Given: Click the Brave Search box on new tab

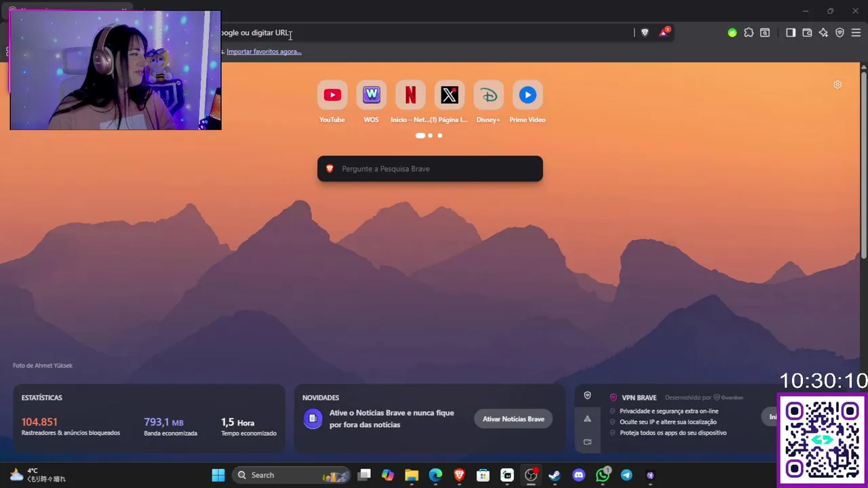Looking at the screenshot, I should (x=430, y=169).
